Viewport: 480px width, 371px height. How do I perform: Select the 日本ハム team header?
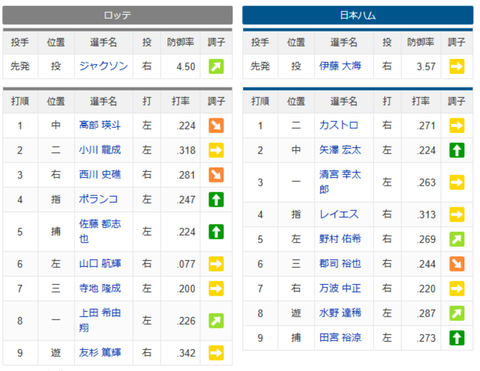[358, 15]
